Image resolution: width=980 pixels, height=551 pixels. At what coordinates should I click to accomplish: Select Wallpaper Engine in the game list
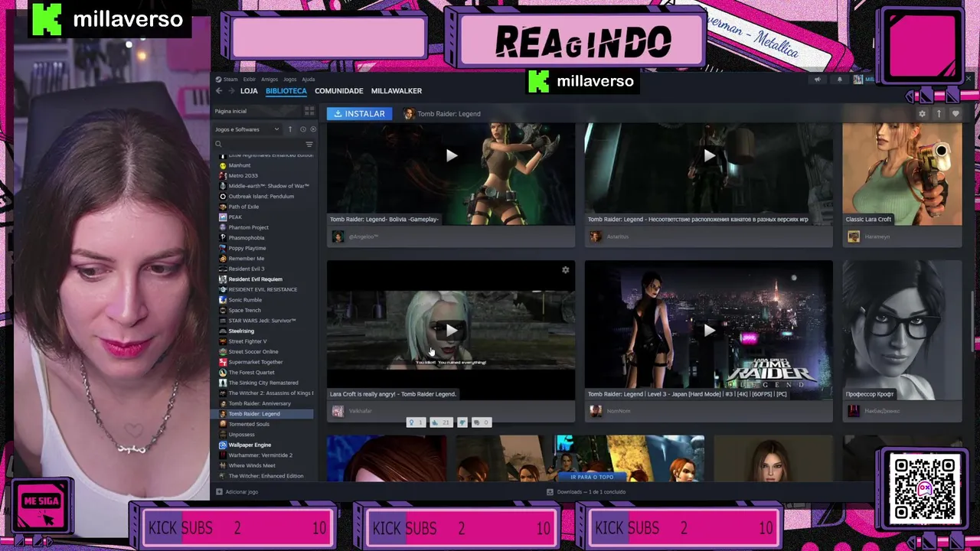[250, 445]
